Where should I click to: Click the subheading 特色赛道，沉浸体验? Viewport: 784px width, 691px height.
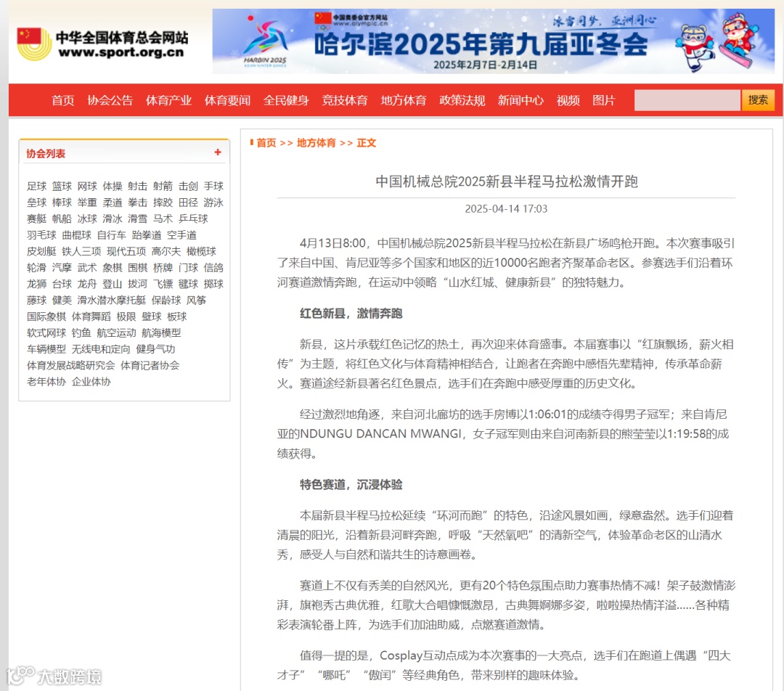click(x=351, y=485)
